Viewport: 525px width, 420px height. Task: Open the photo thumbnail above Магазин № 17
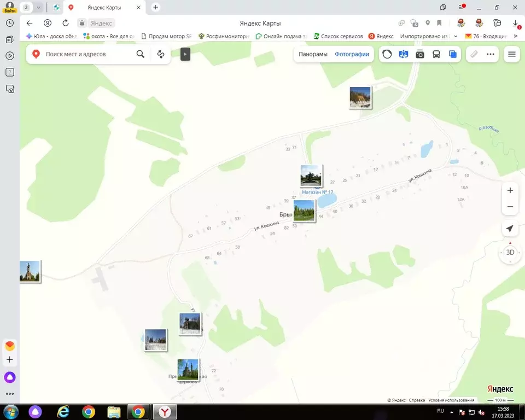click(311, 176)
